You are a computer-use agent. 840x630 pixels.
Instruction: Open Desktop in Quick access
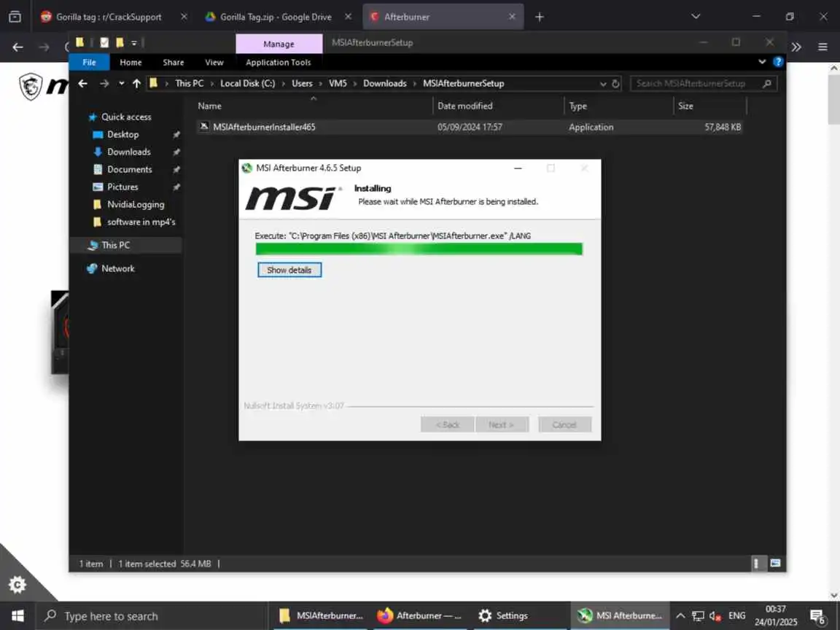tap(123, 134)
